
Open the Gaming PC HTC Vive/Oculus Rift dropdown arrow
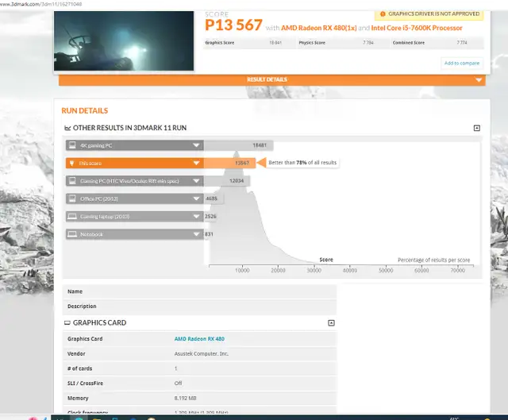196,181
